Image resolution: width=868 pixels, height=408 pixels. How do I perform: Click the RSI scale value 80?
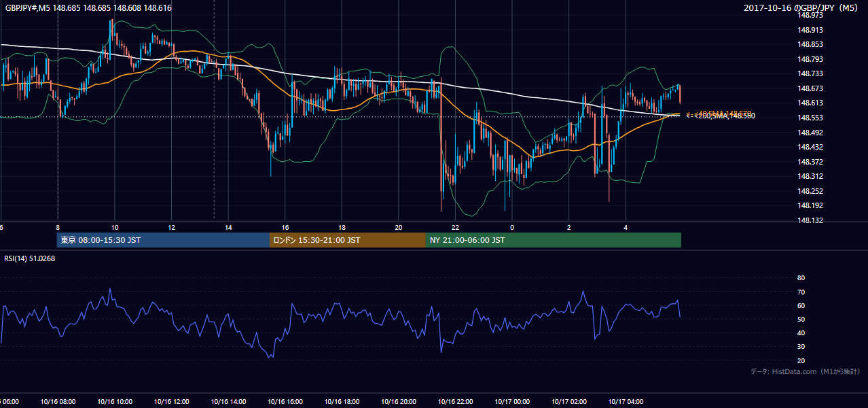801,278
